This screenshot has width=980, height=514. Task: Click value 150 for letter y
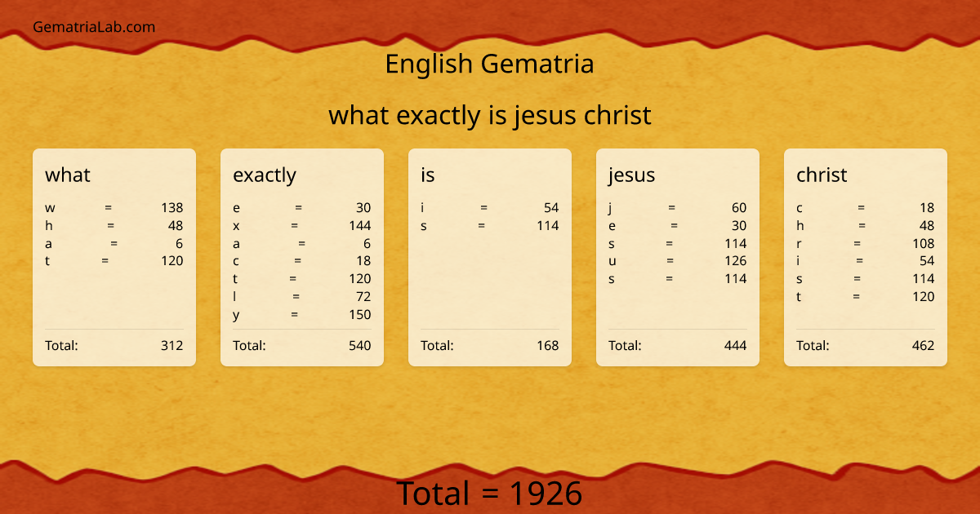coord(360,314)
